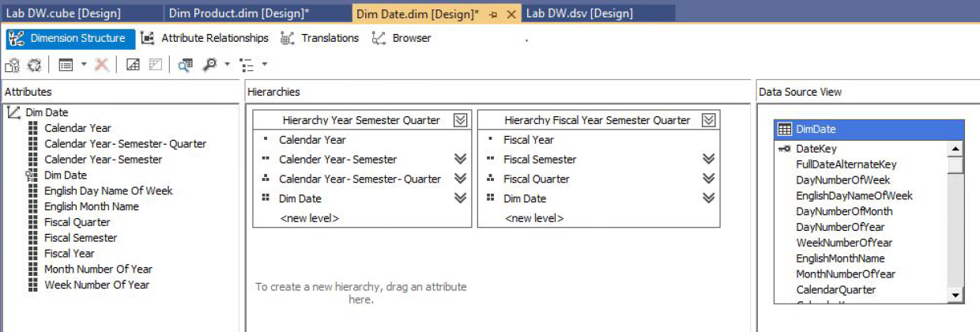Click the DimDate table scroll down arrow

(x=956, y=295)
